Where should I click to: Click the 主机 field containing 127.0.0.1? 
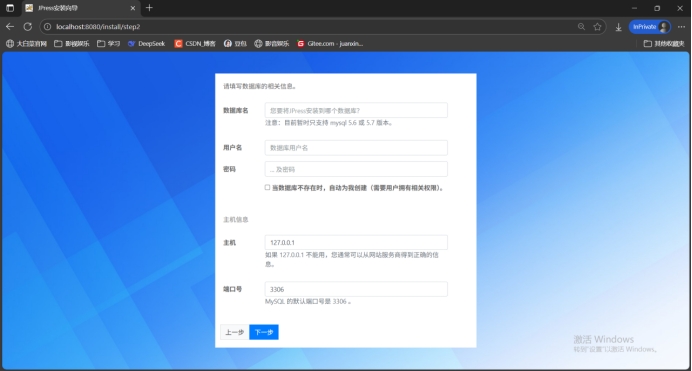tap(356, 242)
